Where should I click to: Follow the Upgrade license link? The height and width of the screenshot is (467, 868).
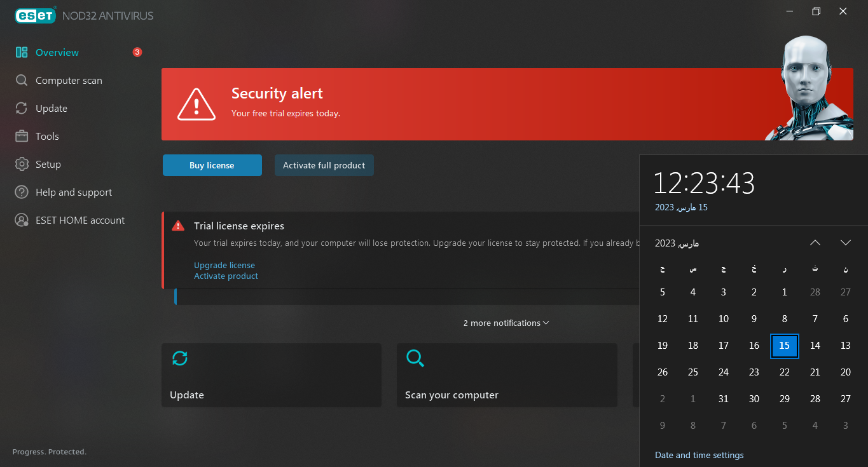pos(224,265)
